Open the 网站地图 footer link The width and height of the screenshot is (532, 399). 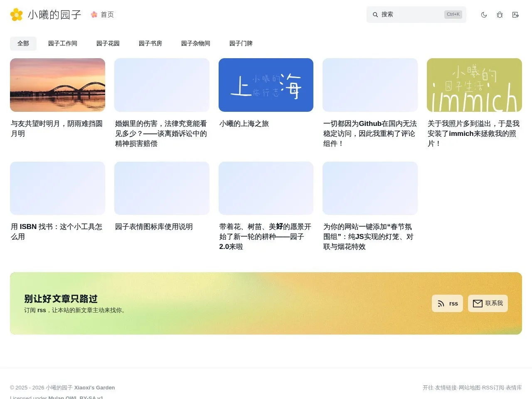(470, 387)
